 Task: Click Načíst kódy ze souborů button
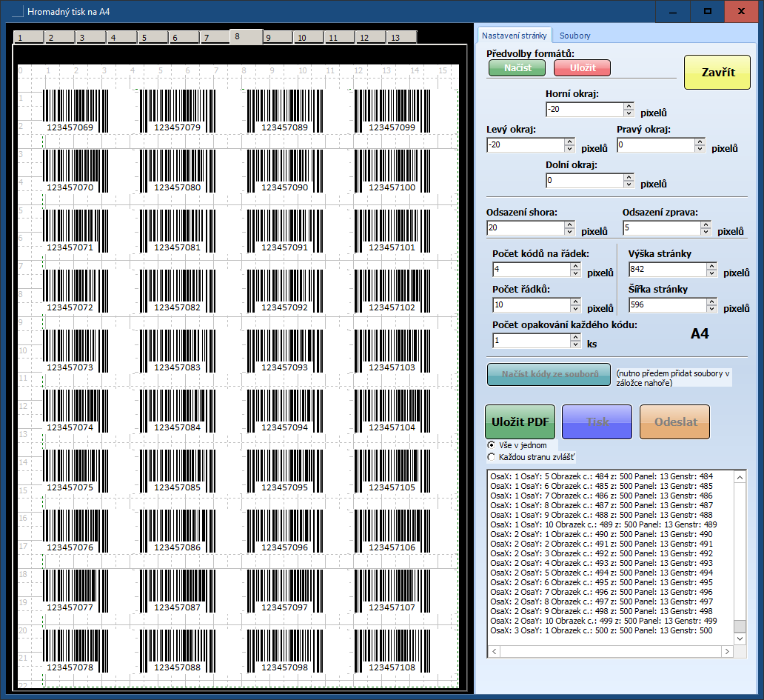click(x=549, y=374)
